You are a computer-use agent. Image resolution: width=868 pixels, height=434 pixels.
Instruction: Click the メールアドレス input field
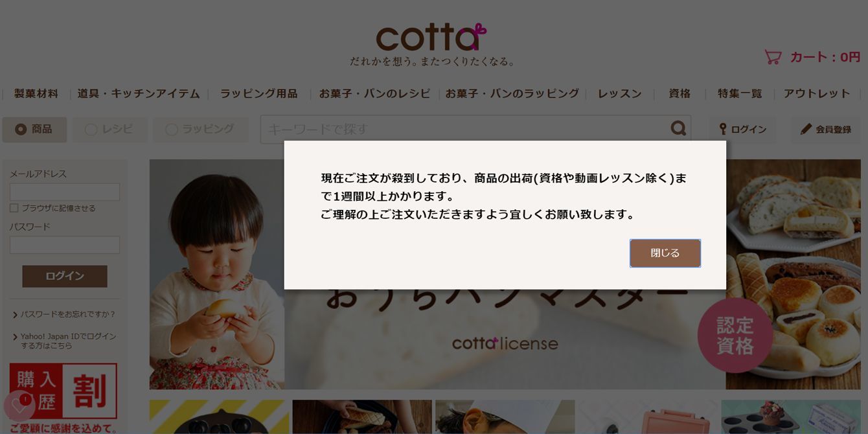(x=65, y=192)
